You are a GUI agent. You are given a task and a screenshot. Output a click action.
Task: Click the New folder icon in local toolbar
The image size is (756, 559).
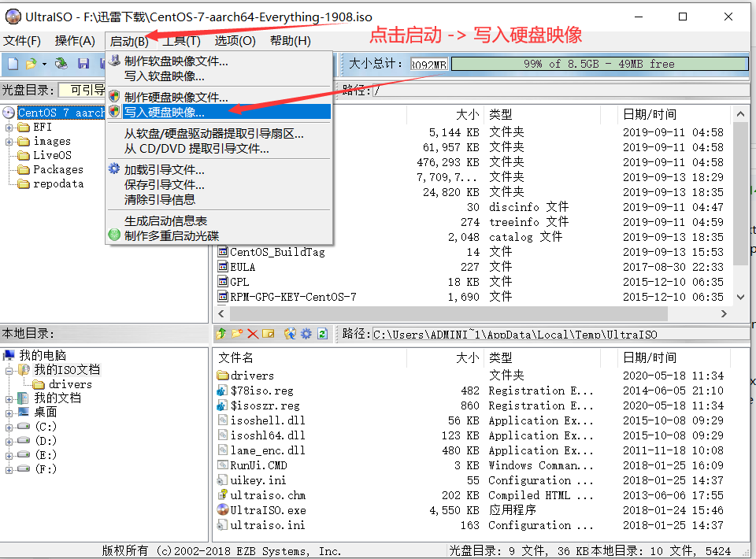pos(237,334)
